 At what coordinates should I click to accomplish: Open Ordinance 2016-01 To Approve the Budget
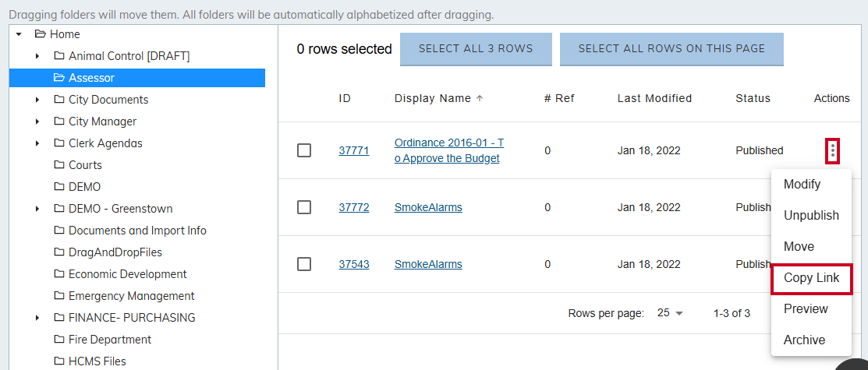449,150
